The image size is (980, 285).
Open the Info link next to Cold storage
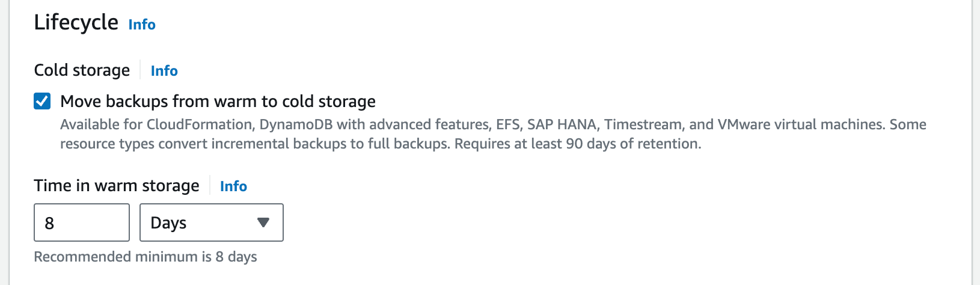[x=164, y=71]
